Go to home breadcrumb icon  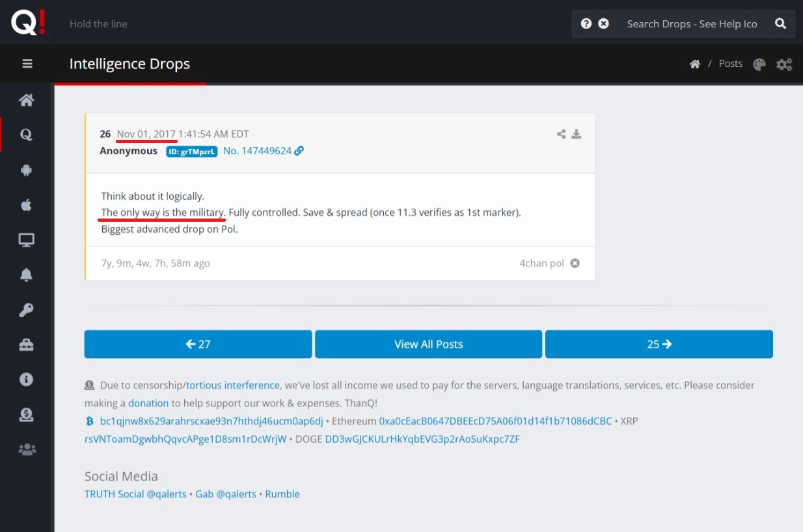point(695,64)
